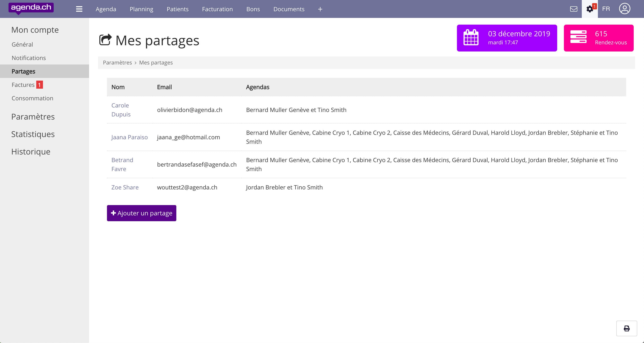Open the Patients menu
Screen dimensions: 644x343
(x=177, y=9)
